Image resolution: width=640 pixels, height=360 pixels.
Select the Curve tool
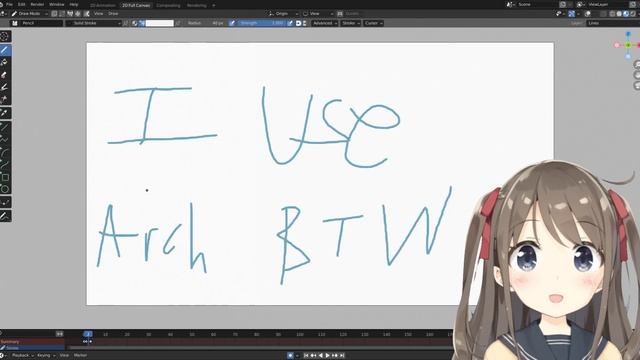click(4, 164)
